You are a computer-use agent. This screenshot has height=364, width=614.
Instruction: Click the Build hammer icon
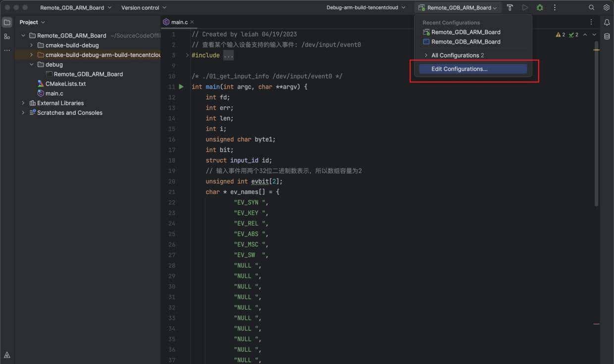[x=510, y=7]
